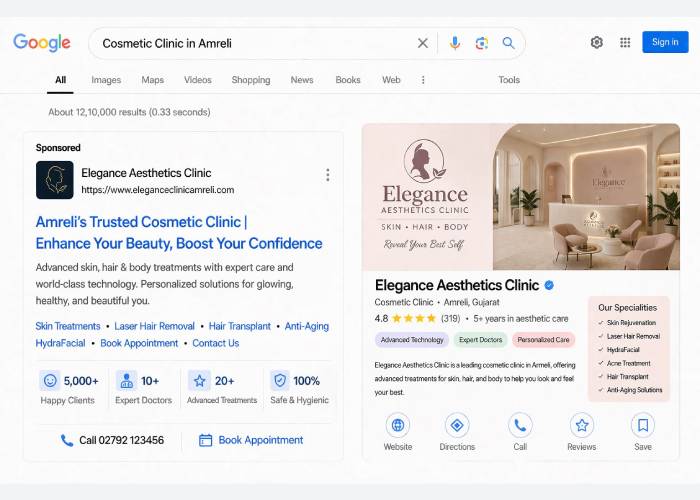
Task: Click the Expert Doctors person icon
Action: (x=126, y=381)
